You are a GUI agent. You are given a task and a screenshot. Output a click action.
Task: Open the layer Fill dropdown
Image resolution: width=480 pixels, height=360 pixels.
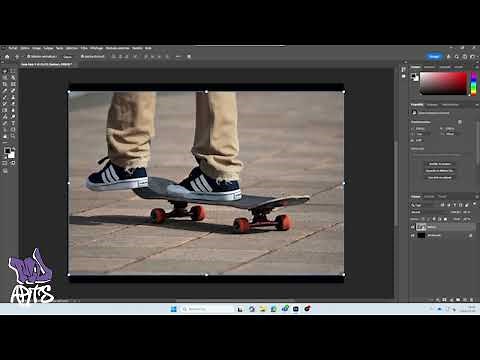point(467,219)
